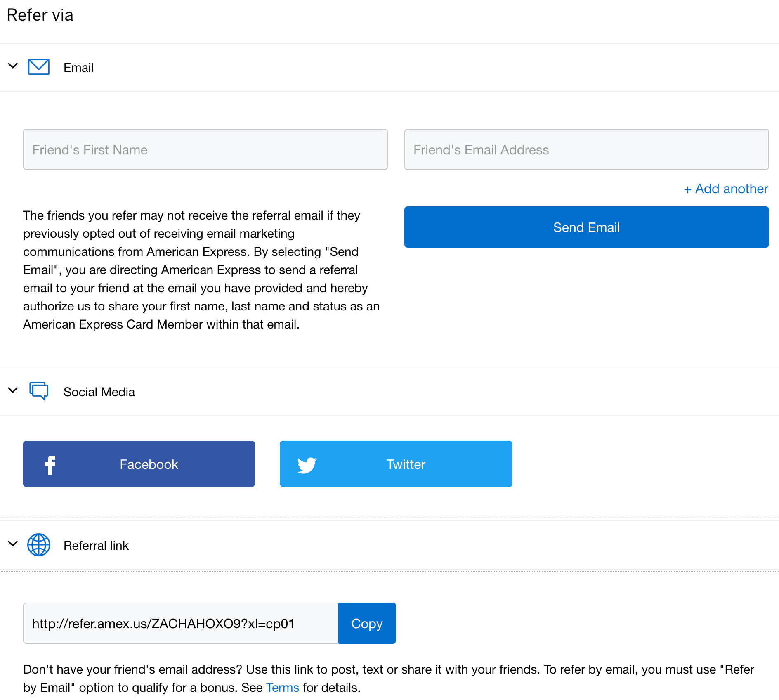Screen dimensions: 779x700
Task: Click the Twitter bird icon
Action: click(307, 464)
